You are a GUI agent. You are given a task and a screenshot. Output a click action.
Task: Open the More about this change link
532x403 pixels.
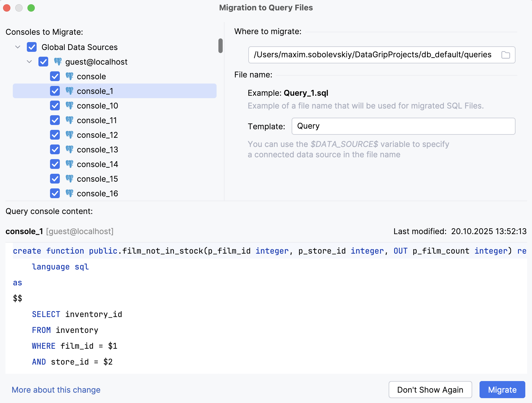[56, 390]
